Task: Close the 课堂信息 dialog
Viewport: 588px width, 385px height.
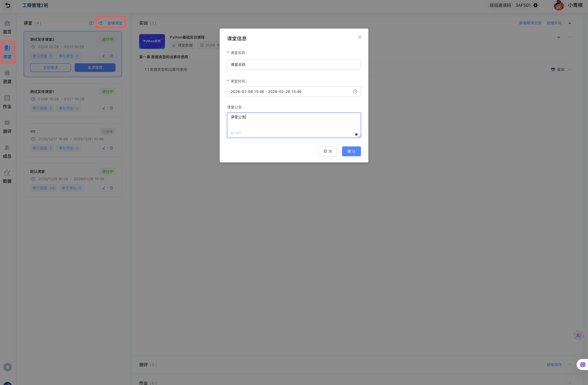Action: click(359, 37)
